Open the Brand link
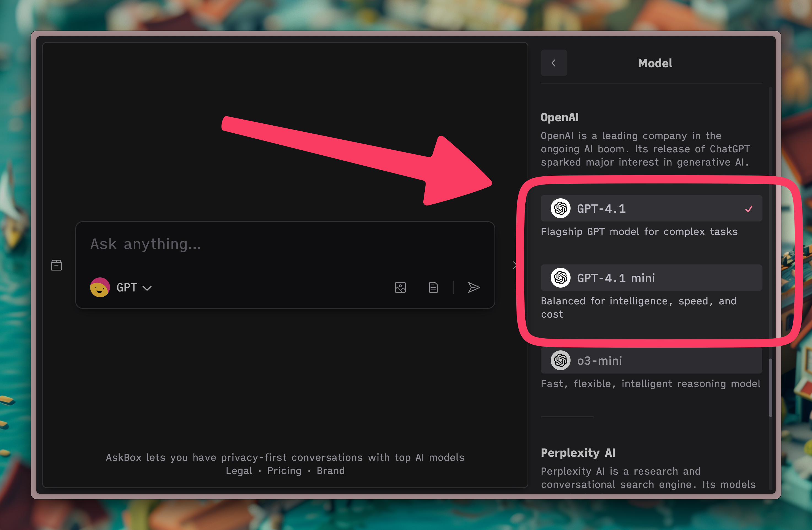Image resolution: width=812 pixels, height=530 pixels. 330,471
